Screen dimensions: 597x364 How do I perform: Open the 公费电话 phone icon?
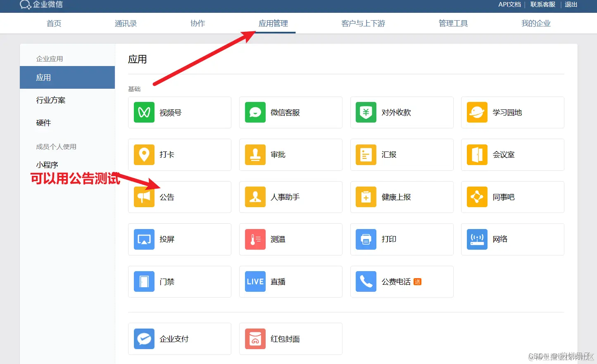tap(366, 281)
